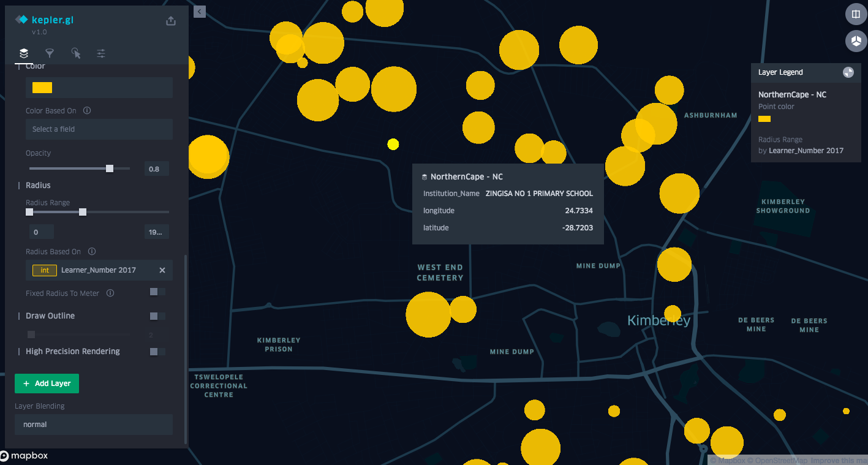Open the yellow layer color picker
The image size is (868, 465).
(x=99, y=88)
